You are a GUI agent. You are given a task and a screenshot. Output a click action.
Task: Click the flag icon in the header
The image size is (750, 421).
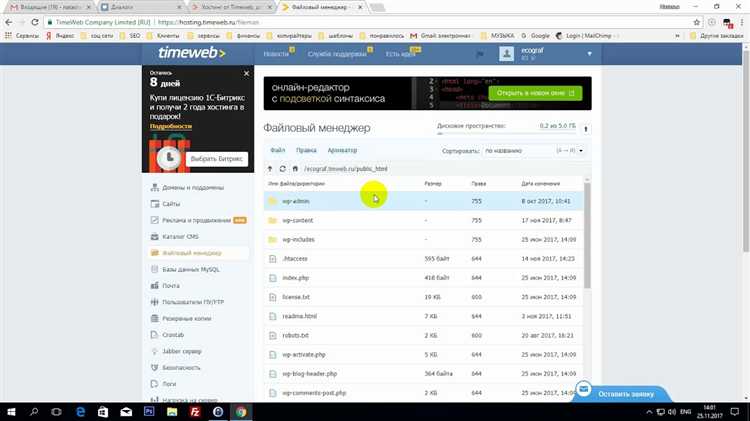point(480,54)
